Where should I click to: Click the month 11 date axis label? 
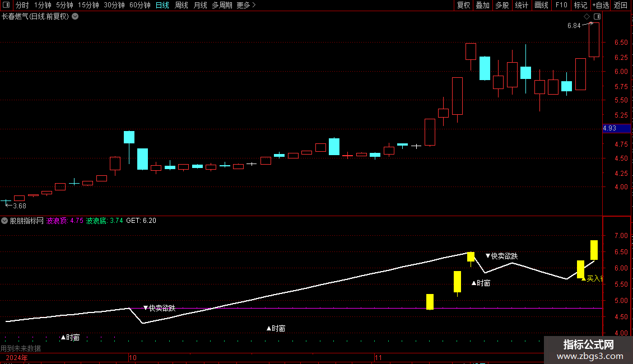tap(378, 357)
